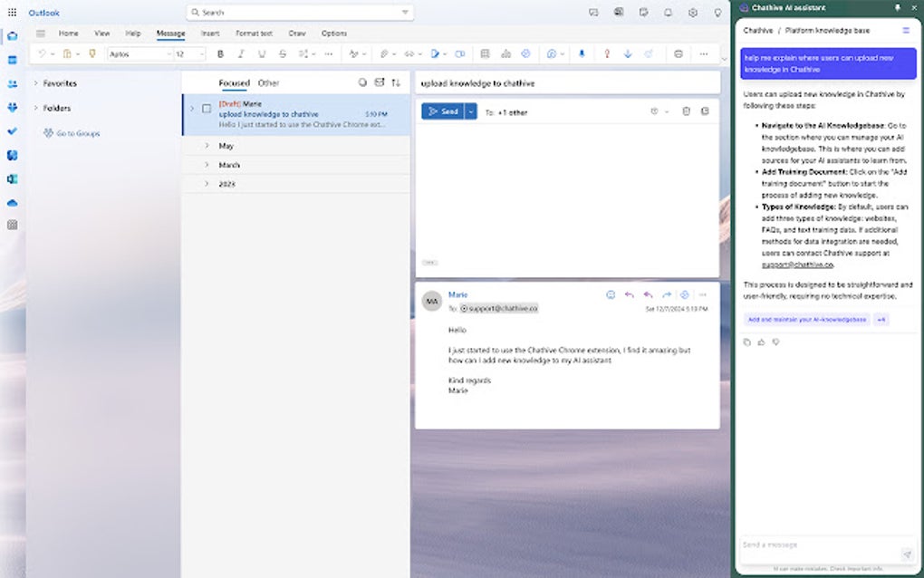The height and width of the screenshot is (578, 924).
Task: Open the Calendar from the Outlook sidebar
Action: click(x=12, y=60)
